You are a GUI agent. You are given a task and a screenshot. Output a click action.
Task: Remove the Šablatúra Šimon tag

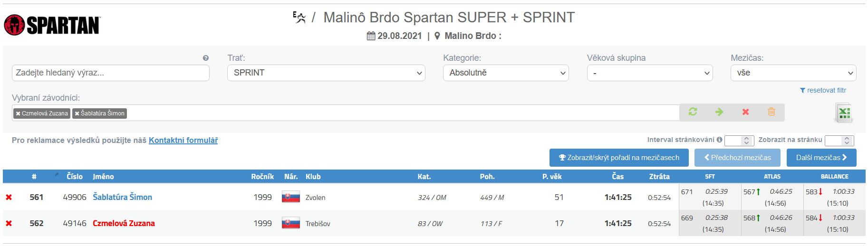click(x=77, y=114)
